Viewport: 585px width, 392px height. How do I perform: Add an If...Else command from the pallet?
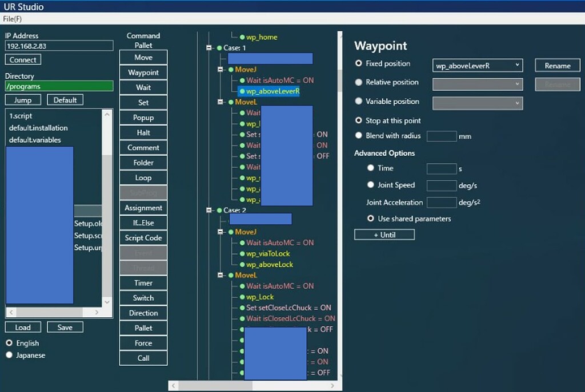[x=143, y=223]
